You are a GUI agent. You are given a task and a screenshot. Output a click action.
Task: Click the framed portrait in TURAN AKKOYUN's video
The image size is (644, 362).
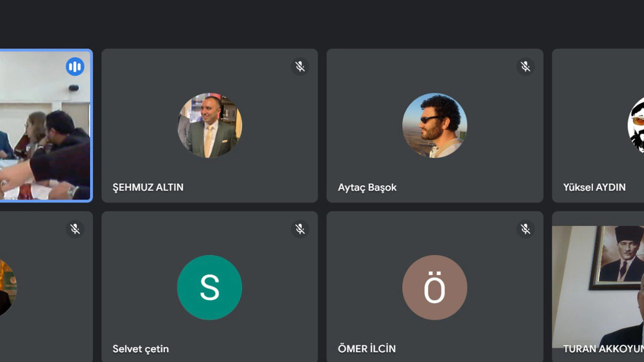tap(617, 257)
